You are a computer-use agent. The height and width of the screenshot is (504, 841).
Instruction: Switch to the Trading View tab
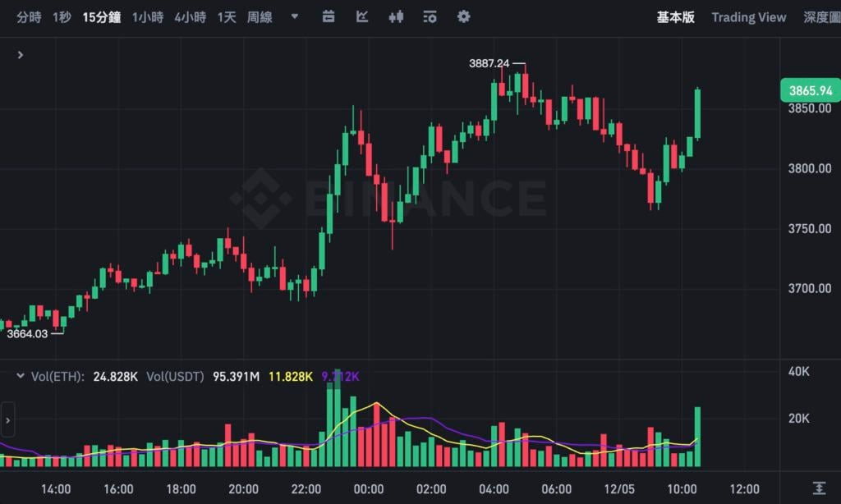748,17
